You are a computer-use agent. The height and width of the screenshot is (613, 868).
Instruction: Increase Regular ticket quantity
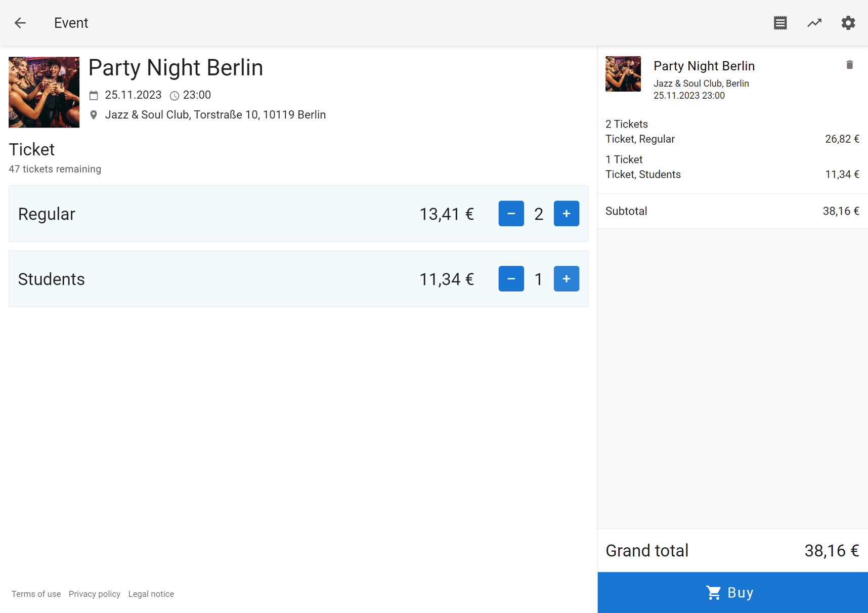pos(566,214)
